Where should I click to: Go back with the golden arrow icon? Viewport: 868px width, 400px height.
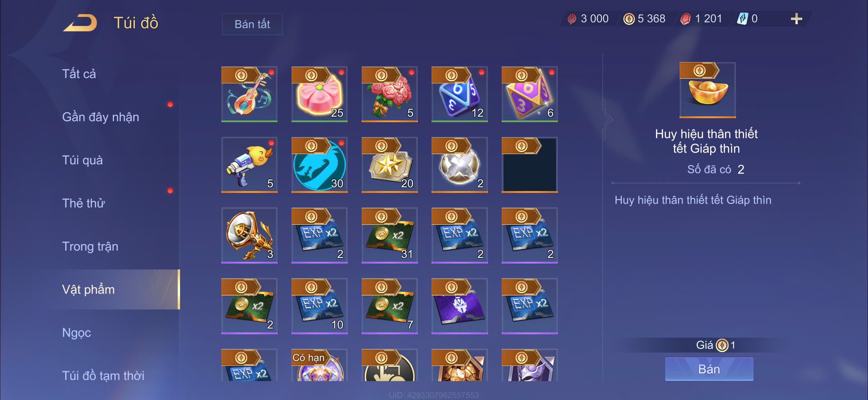tap(80, 23)
